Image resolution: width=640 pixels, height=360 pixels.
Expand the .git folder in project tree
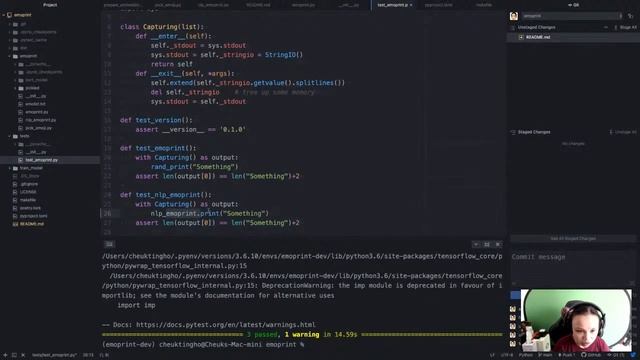tap(23, 24)
